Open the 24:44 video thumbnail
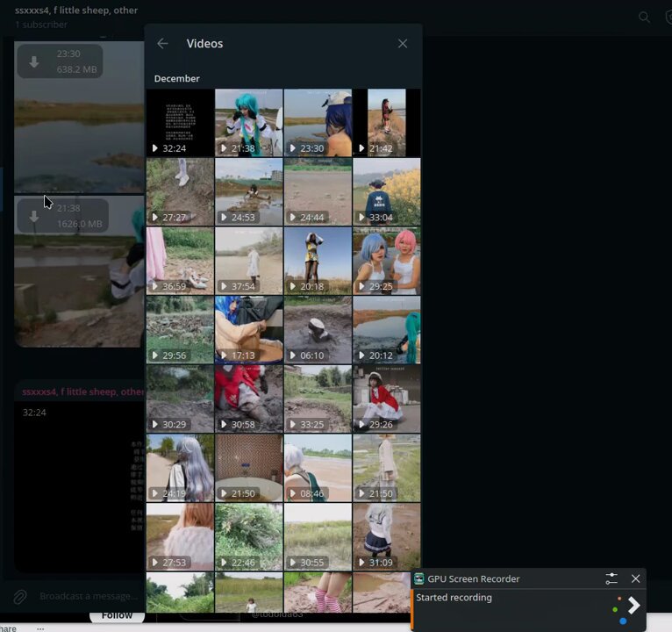 pyautogui.click(x=318, y=191)
